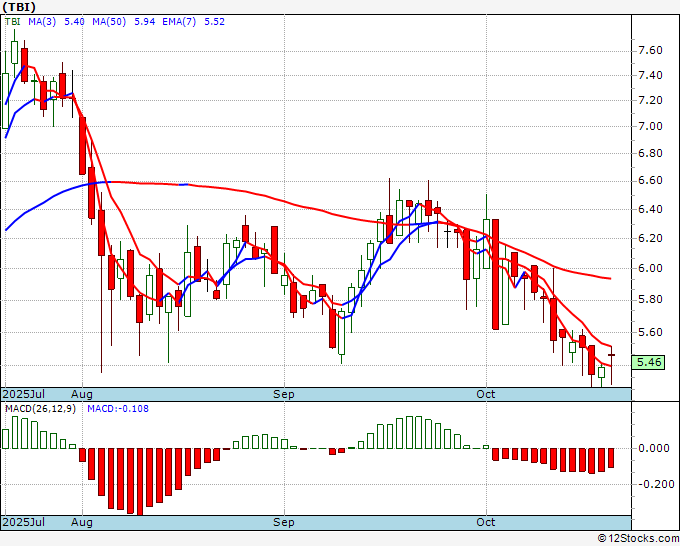Click 2025Jul on the MACD date axis
Screen dimensions: 680x546
coord(24,522)
